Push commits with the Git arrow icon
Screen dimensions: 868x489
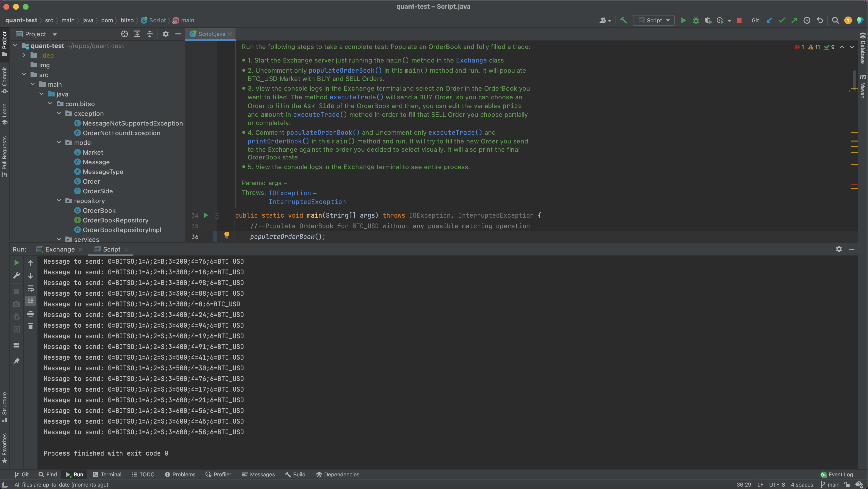(794, 21)
